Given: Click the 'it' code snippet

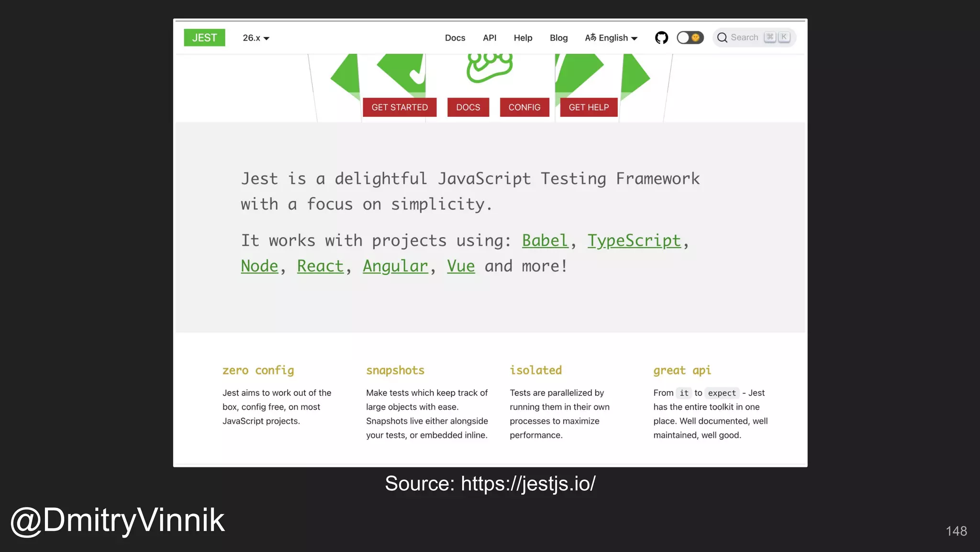Looking at the screenshot, I should pyautogui.click(x=684, y=393).
